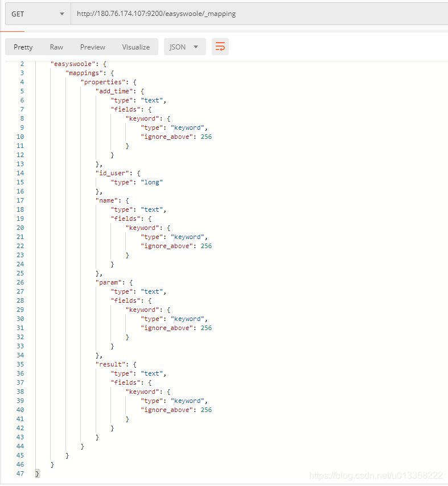Open the Visualize tab
The width and height of the screenshot is (448, 486).
[x=135, y=47]
